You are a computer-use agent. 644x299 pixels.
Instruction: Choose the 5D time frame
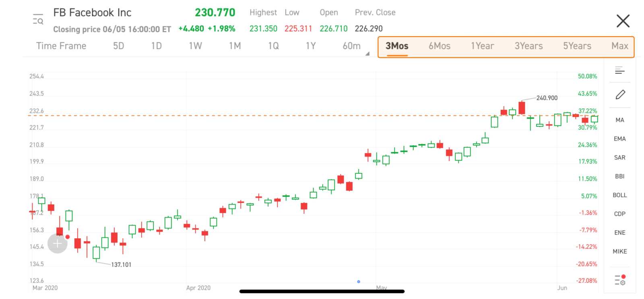coord(118,46)
